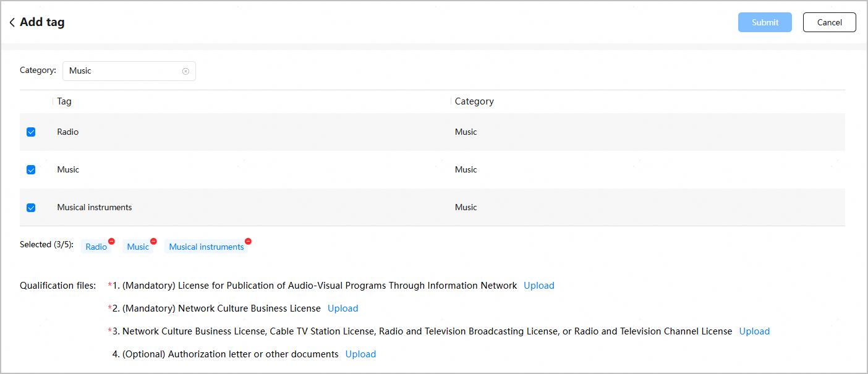
Task: Open the Category dropdown
Action: pos(129,71)
